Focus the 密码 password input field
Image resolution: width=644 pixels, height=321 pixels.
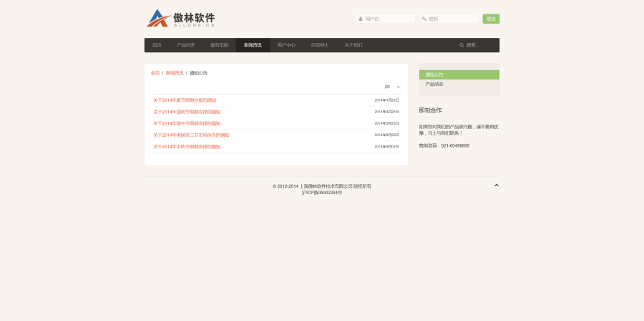pos(449,19)
